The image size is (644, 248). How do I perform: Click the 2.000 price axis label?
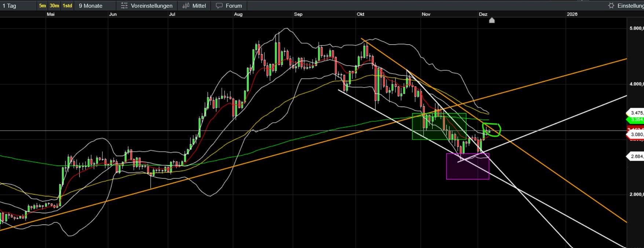click(636, 194)
